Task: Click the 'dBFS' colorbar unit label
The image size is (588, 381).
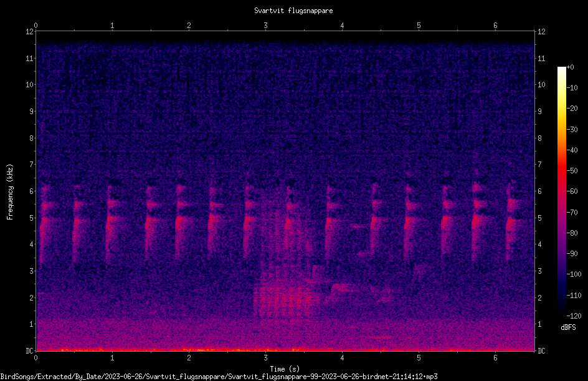Action: click(568, 327)
